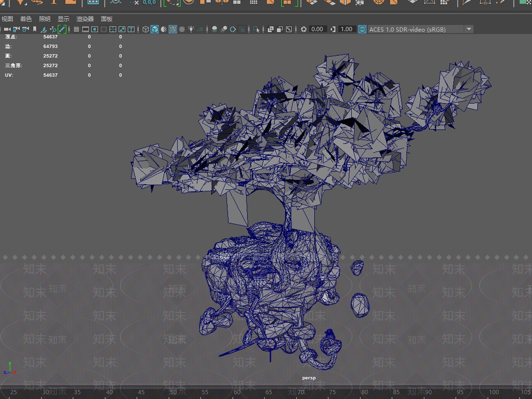532x399 pixels.
Task: Click the Field Chart icon
Action: (x=113, y=29)
